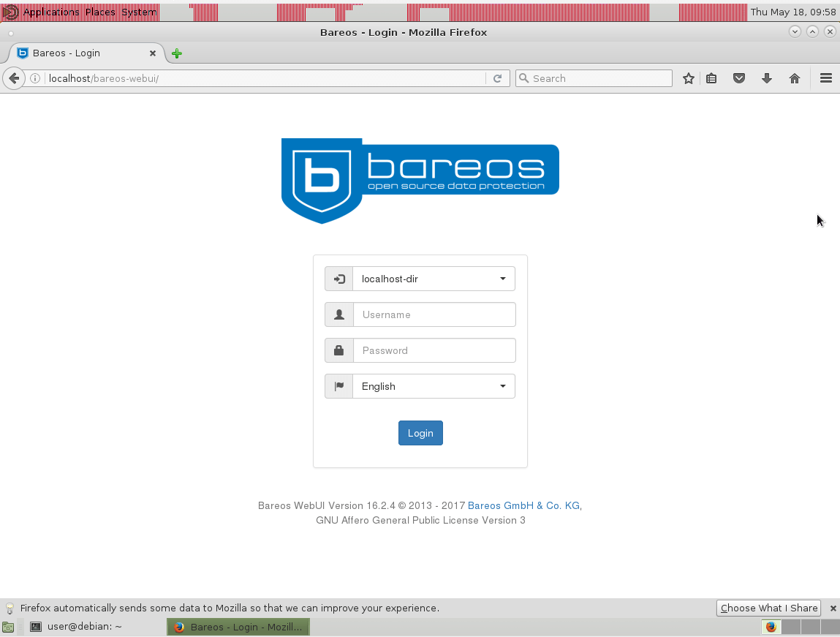Reload the page with the refresh icon
The width and height of the screenshot is (840, 637).
498,78
